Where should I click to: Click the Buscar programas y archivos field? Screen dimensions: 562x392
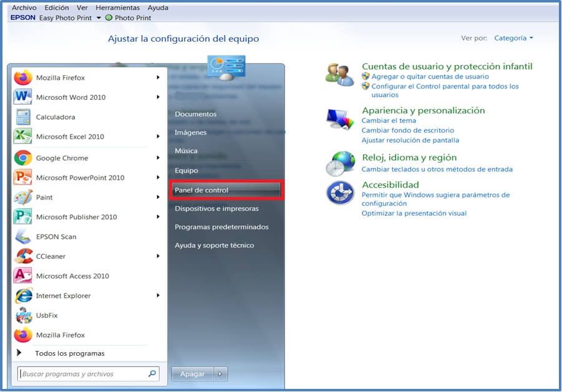[x=88, y=374]
